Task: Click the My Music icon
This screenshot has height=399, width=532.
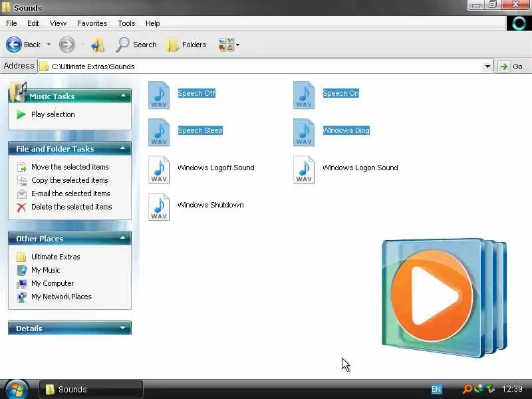Action: point(22,270)
